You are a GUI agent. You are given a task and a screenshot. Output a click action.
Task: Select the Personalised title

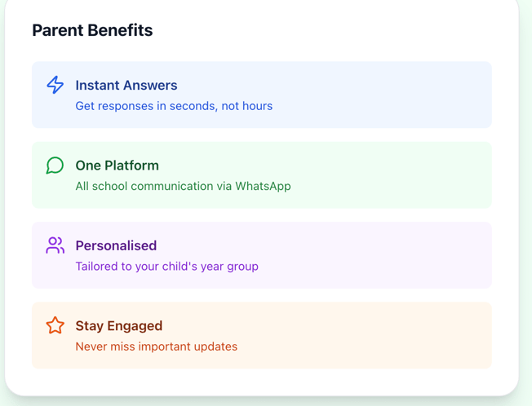pyautogui.click(x=116, y=245)
